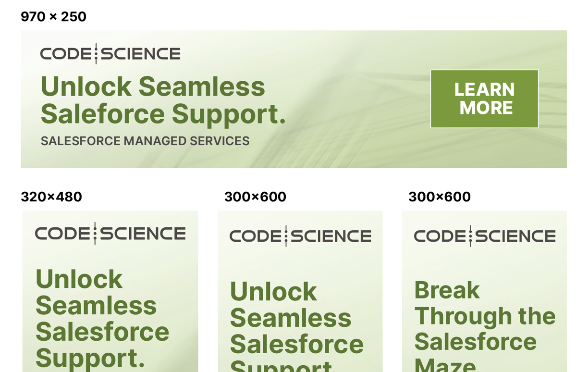Select the 970 × 250 size label

53,17
